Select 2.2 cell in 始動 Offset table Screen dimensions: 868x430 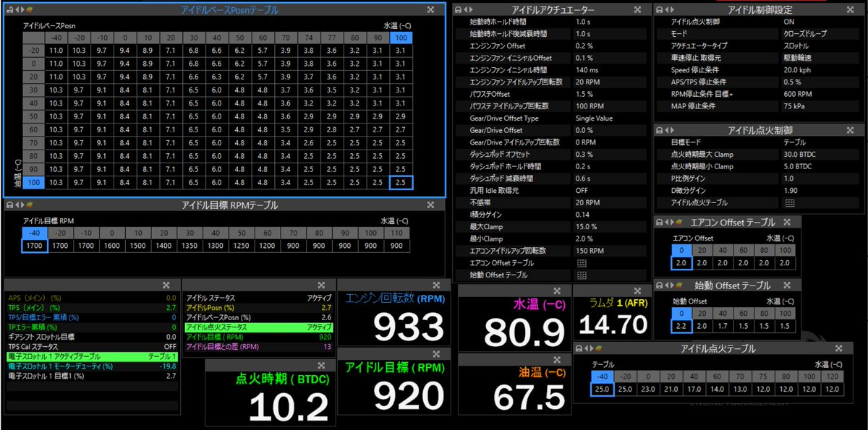click(683, 326)
